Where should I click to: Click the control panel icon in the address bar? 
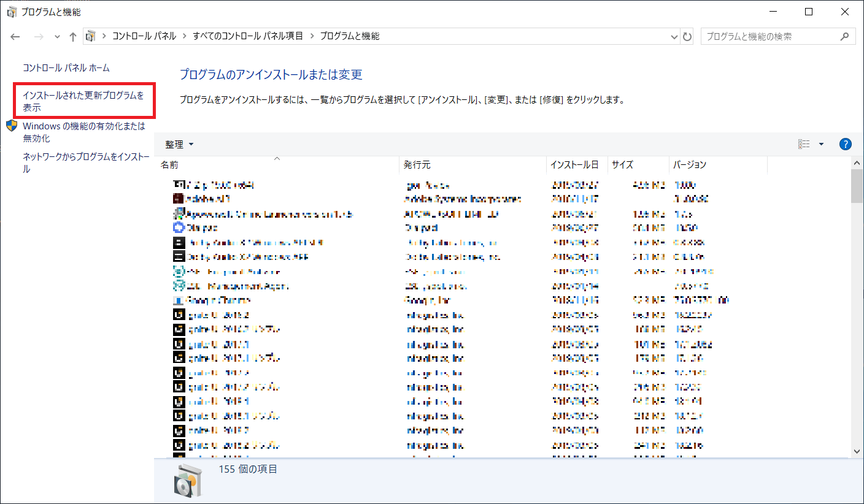point(90,36)
